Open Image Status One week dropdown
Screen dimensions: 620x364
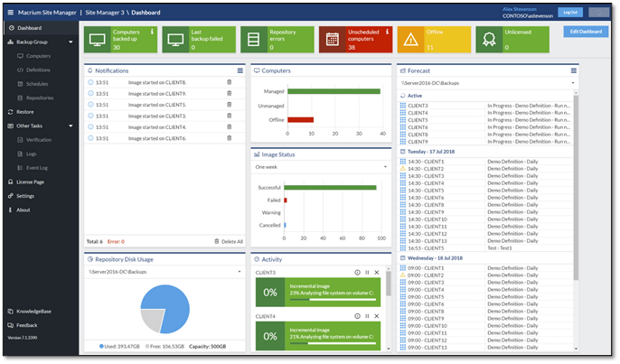(321, 167)
